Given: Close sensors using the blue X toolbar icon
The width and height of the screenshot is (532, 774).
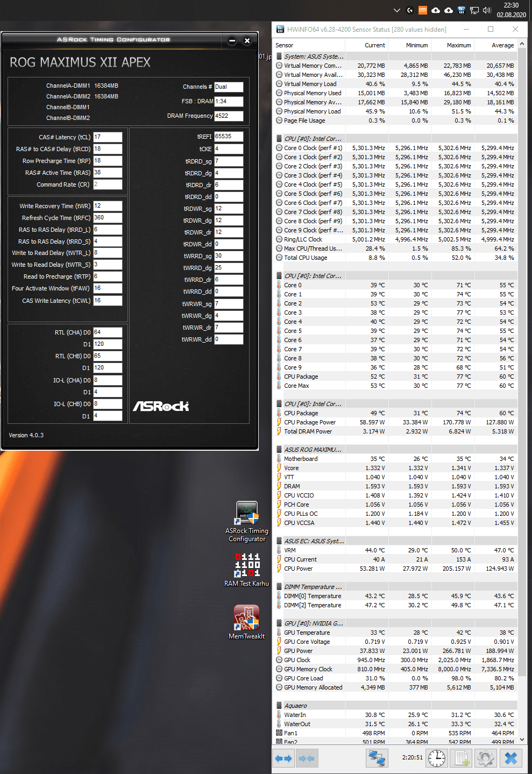Looking at the screenshot, I should 510,758.
